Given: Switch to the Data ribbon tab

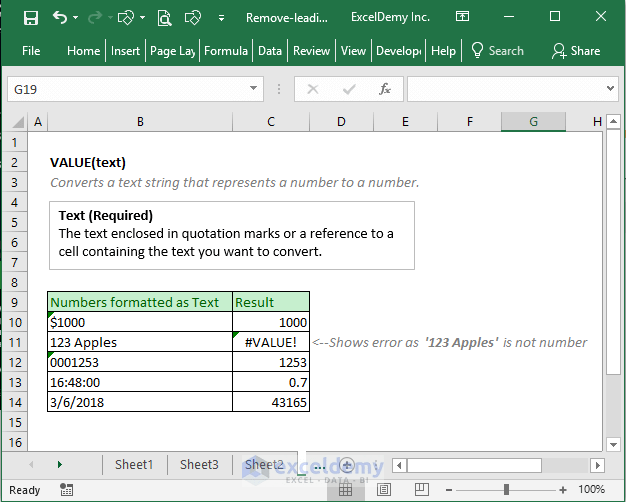Looking at the screenshot, I should [270, 51].
